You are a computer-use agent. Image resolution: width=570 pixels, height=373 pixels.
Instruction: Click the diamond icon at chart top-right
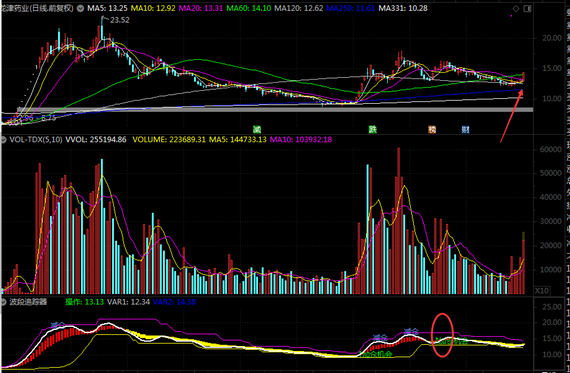pyautogui.click(x=516, y=8)
